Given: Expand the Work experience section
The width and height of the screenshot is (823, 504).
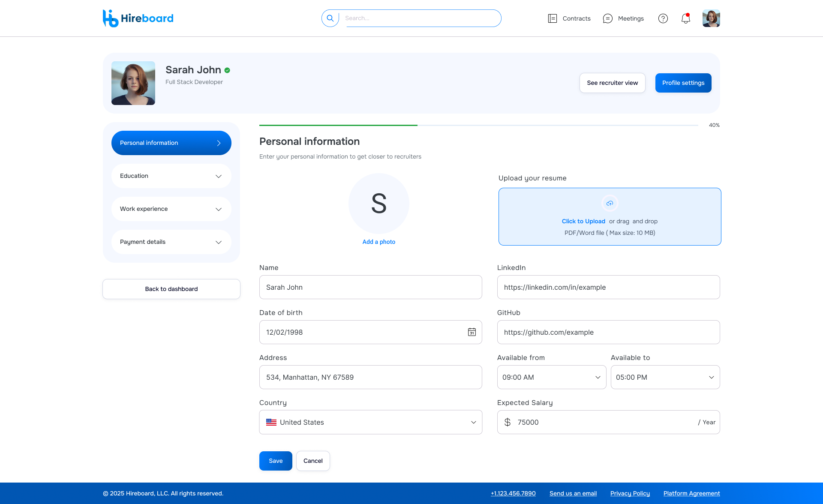Looking at the screenshot, I should (x=171, y=209).
